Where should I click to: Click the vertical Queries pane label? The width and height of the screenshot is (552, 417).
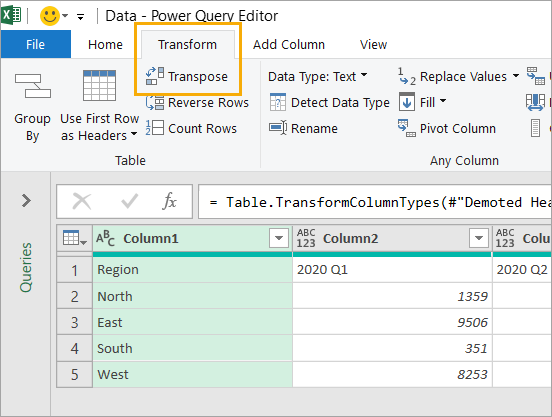click(26, 268)
